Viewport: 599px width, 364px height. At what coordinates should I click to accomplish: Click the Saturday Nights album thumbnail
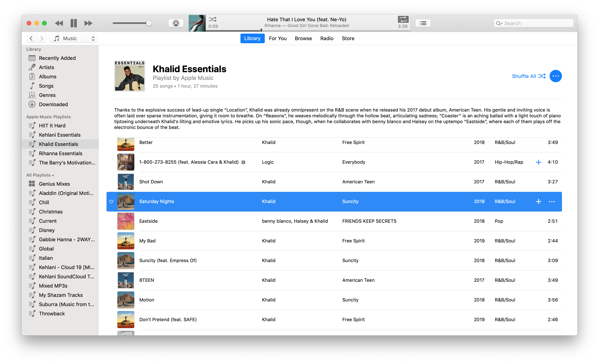pyautogui.click(x=126, y=201)
